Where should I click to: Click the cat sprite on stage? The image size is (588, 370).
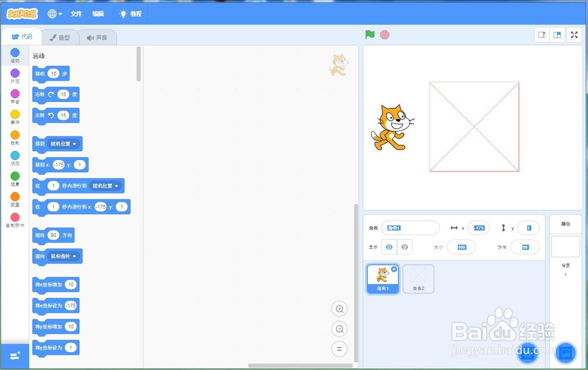point(392,127)
